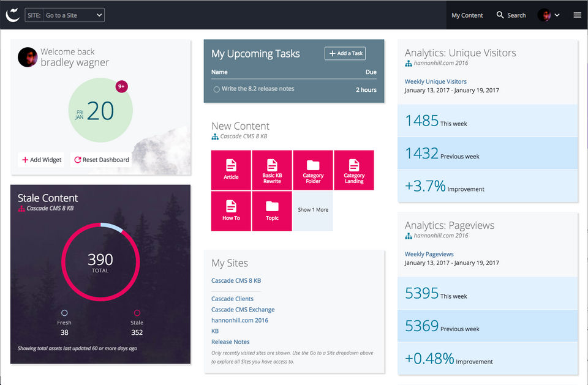This screenshot has height=385, width=588.
Task: Create a new Topic folder
Action: [x=272, y=211]
